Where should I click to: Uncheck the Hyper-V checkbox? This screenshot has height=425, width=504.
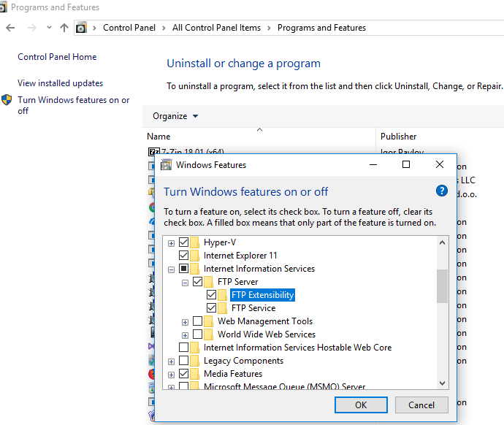pos(183,242)
